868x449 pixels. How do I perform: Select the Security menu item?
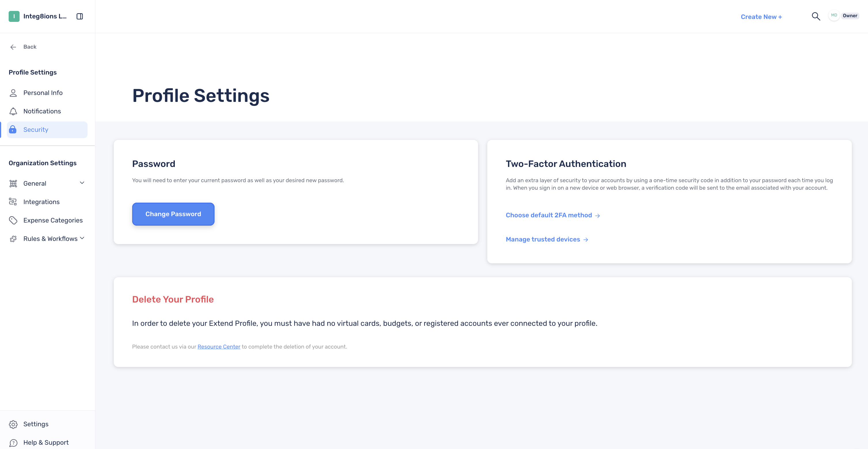click(x=47, y=130)
